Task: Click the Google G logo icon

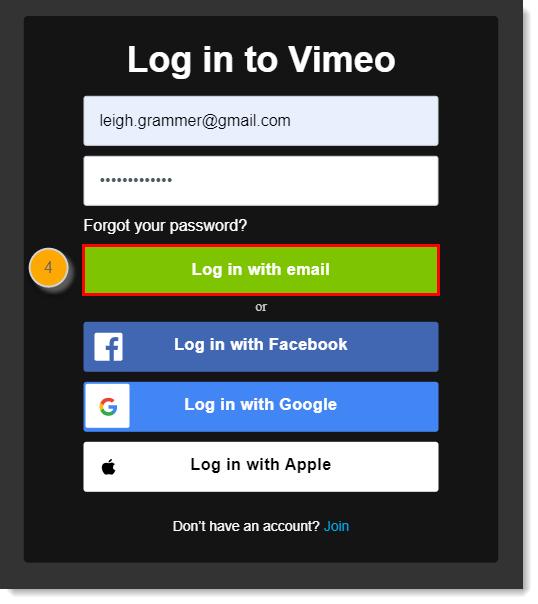Action: click(x=108, y=406)
